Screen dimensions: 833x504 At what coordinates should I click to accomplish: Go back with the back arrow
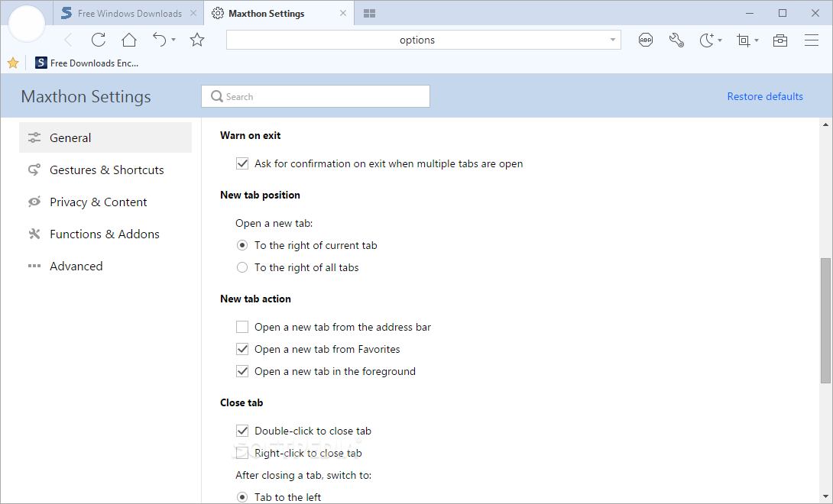tap(68, 40)
